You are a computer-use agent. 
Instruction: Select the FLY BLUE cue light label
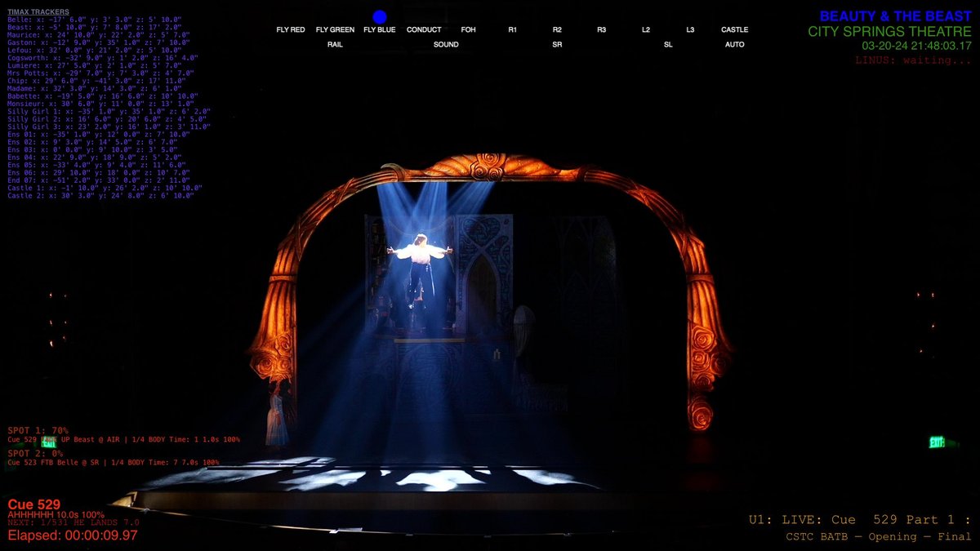380,29
